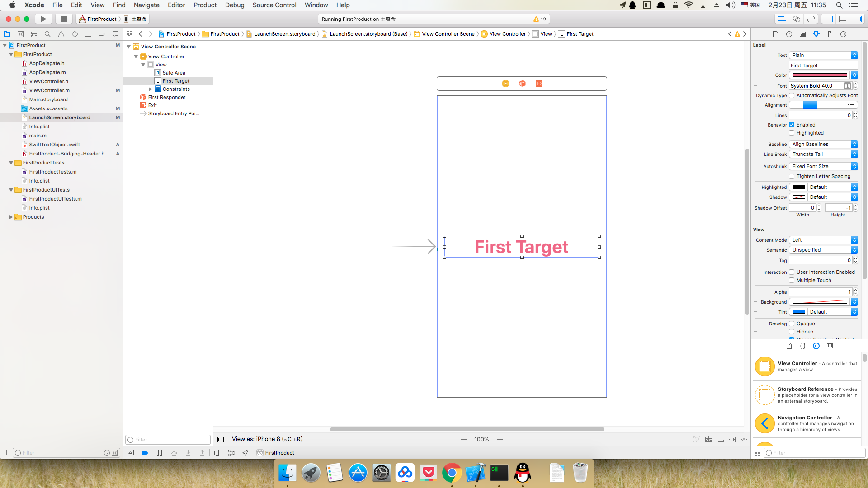Viewport: 868px width, 488px height.
Task: Click the Stop button in toolbar
Action: 64,19
